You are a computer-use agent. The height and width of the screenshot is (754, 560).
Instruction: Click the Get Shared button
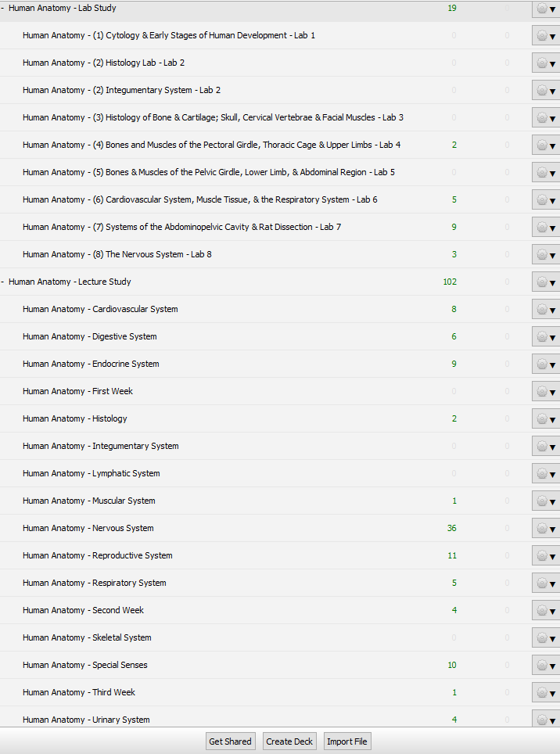coord(230,741)
